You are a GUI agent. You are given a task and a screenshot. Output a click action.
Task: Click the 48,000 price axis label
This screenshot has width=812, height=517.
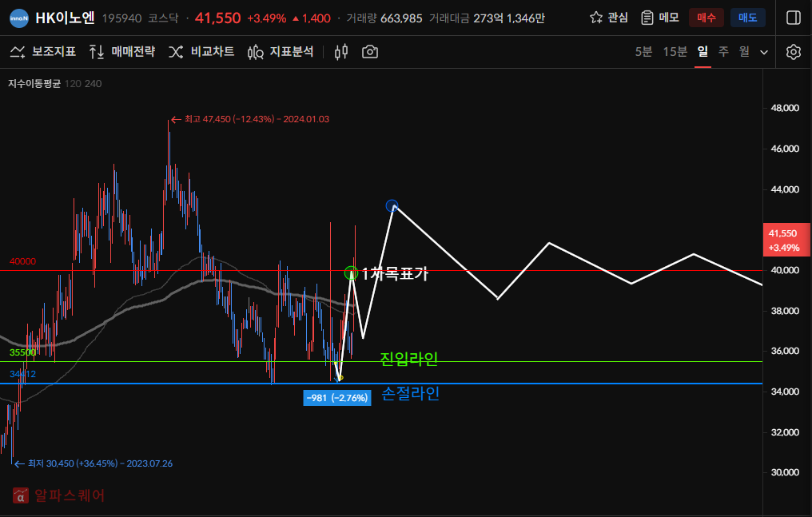(785, 108)
